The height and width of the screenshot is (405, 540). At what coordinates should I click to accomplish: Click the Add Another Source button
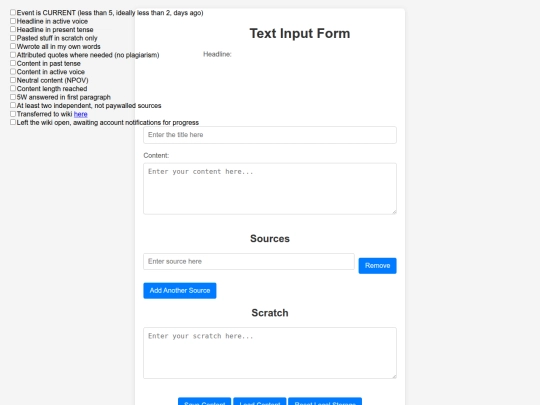[x=180, y=291]
